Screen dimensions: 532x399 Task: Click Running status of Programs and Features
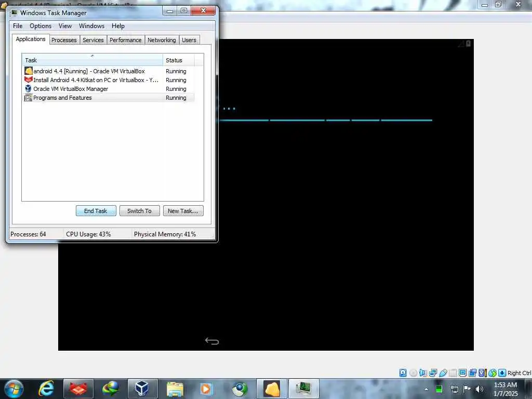tap(176, 98)
